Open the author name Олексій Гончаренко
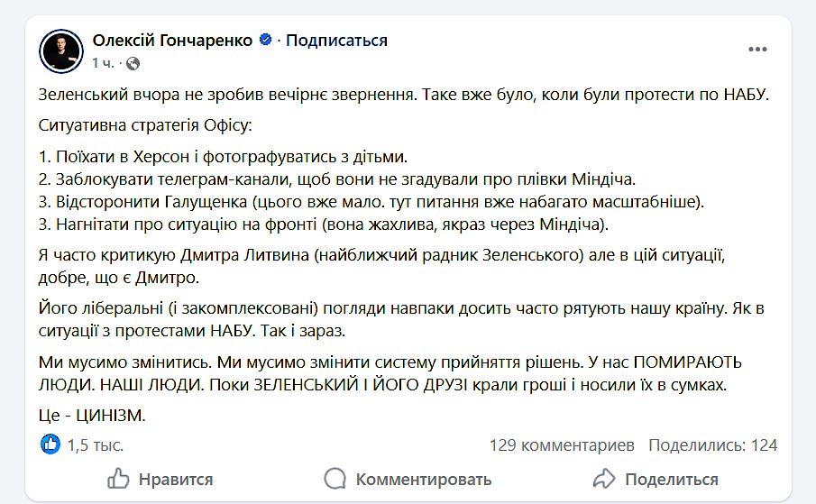The width and height of the screenshot is (816, 504). point(174,41)
